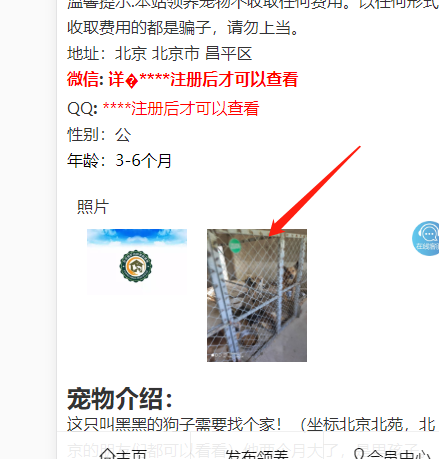This screenshot has height=459, width=439.
Task: Click the 宠物介绍 heading
Action: (120, 398)
